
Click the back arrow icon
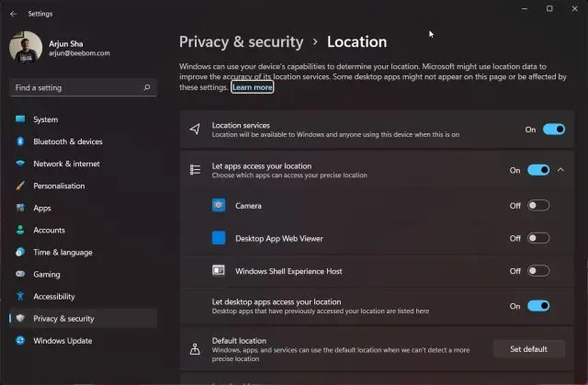14,14
